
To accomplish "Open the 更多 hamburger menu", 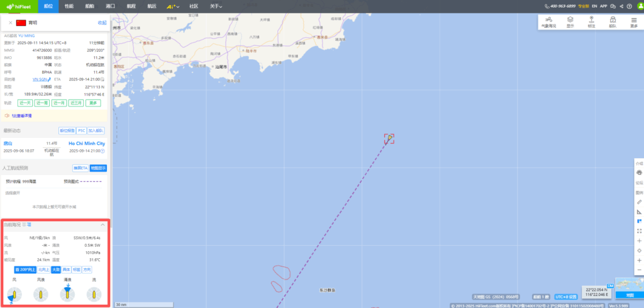I will coord(634,22).
